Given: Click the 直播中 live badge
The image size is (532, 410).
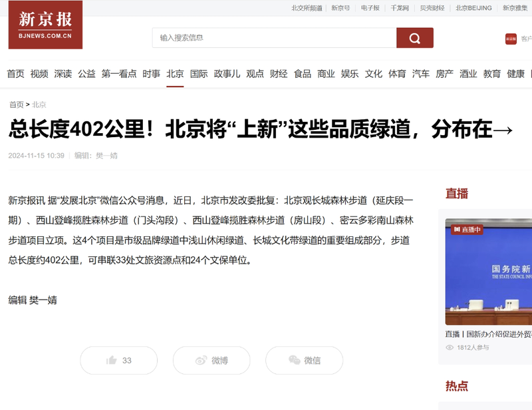Looking at the screenshot, I should point(467,230).
